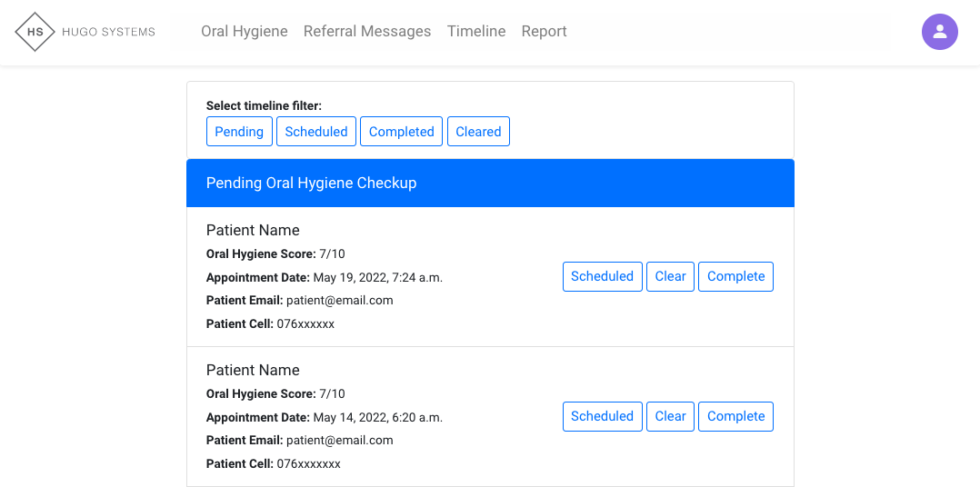The width and height of the screenshot is (980, 487).
Task: Select the Scheduled timeline filter
Action: coord(316,132)
